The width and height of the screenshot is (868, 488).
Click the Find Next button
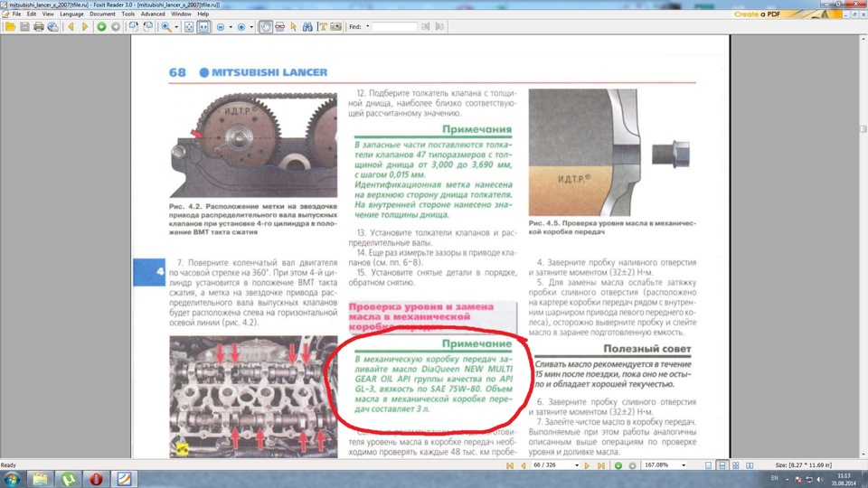click(x=439, y=26)
